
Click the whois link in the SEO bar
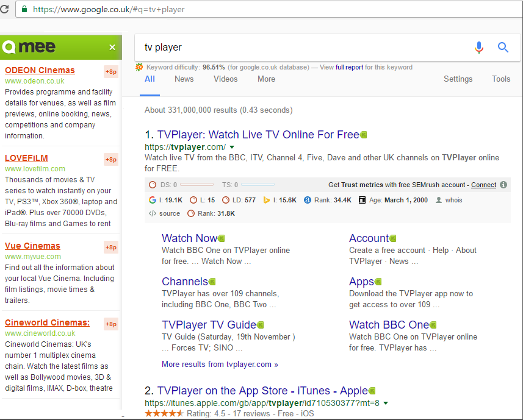(x=453, y=200)
